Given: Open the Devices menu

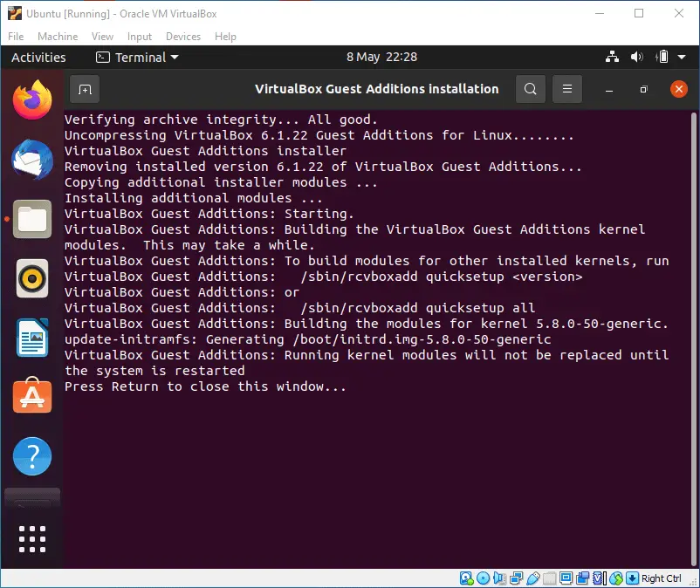Looking at the screenshot, I should pos(183,37).
